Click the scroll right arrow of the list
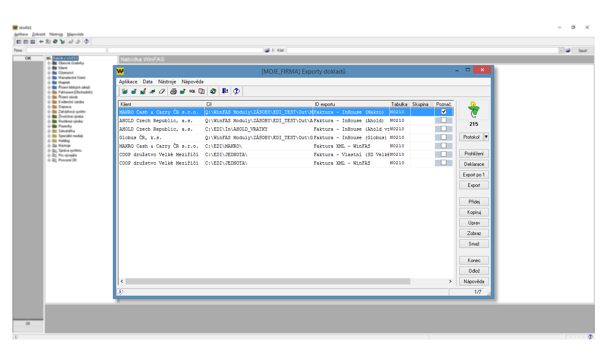 pos(450,281)
